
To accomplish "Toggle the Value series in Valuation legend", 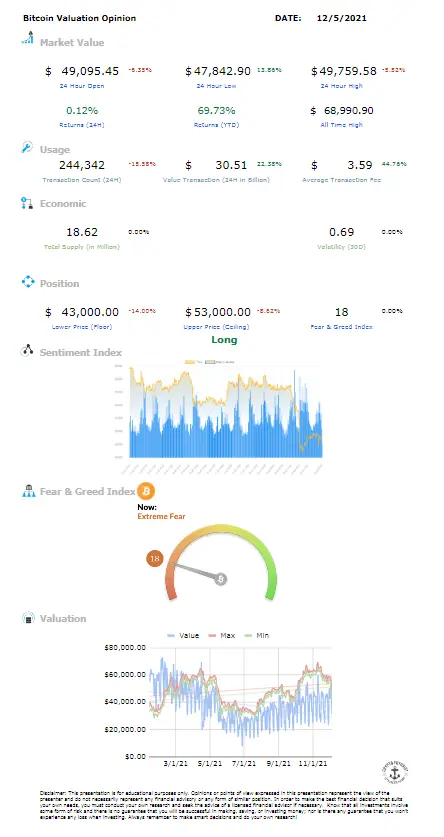I will coord(183,635).
